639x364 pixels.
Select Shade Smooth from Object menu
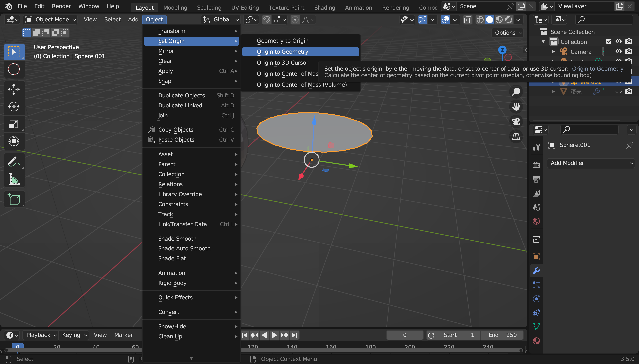pos(191,239)
